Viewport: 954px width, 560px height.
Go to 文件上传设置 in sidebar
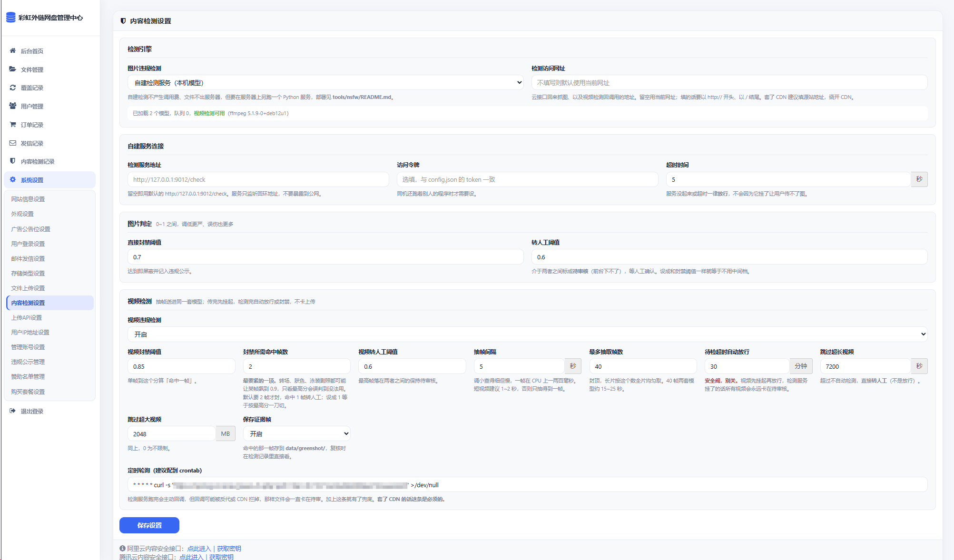tap(28, 288)
